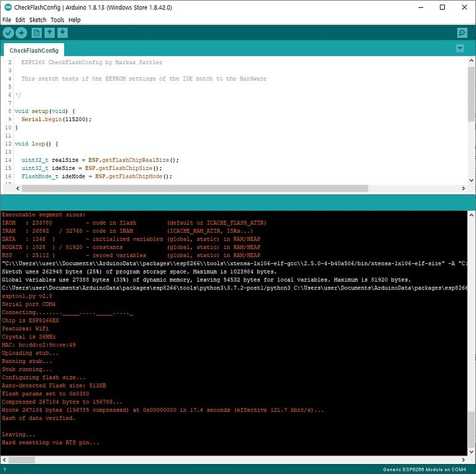The image size is (476, 474).
Task: Click the editor scroll-right arrow
Action: coord(463,188)
